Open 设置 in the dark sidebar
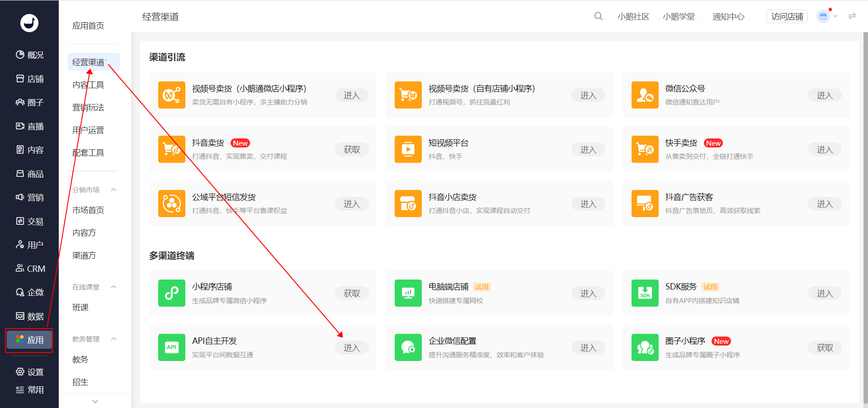Screen dimensions: 868x408 pos(29,372)
